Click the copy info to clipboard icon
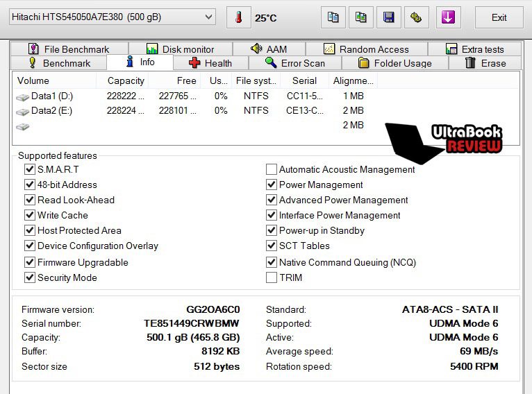 pyautogui.click(x=333, y=17)
